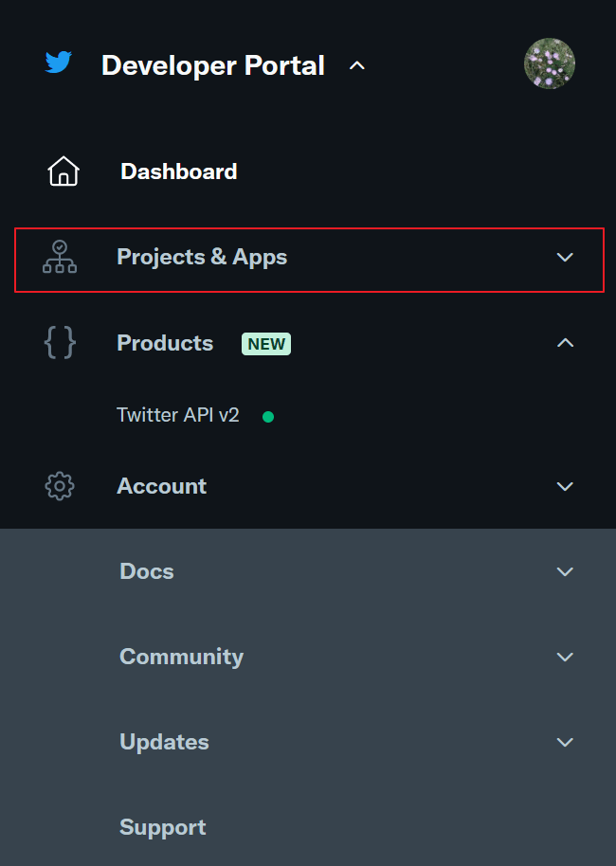This screenshot has width=616, height=866.
Task: Collapse the Developer Portal header chevron
Action: point(357,66)
